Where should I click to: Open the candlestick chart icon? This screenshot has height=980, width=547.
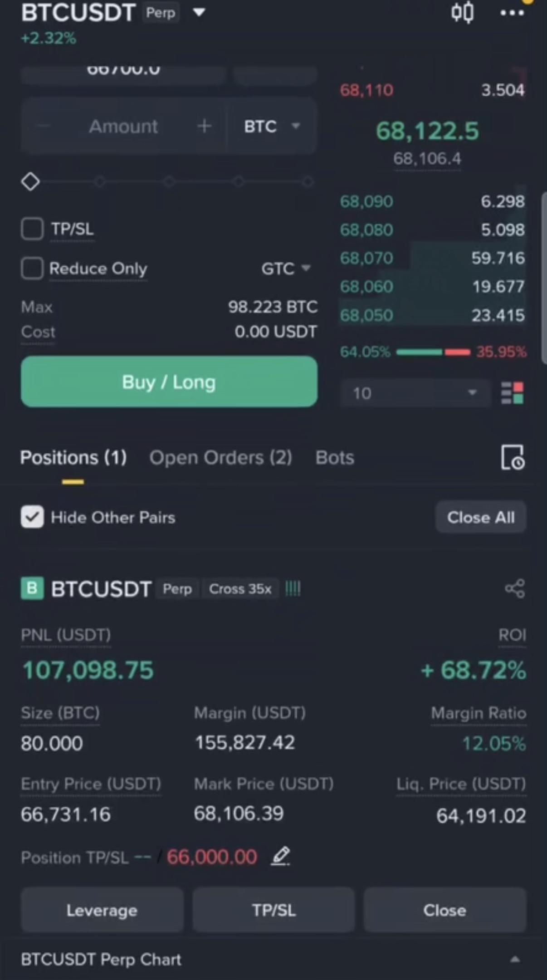(462, 12)
